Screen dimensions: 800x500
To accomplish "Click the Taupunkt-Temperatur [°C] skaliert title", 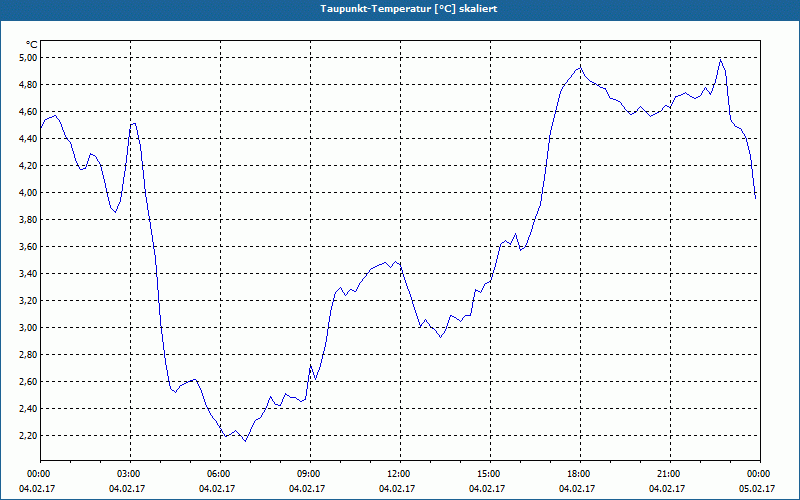I will tap(409, 9).
